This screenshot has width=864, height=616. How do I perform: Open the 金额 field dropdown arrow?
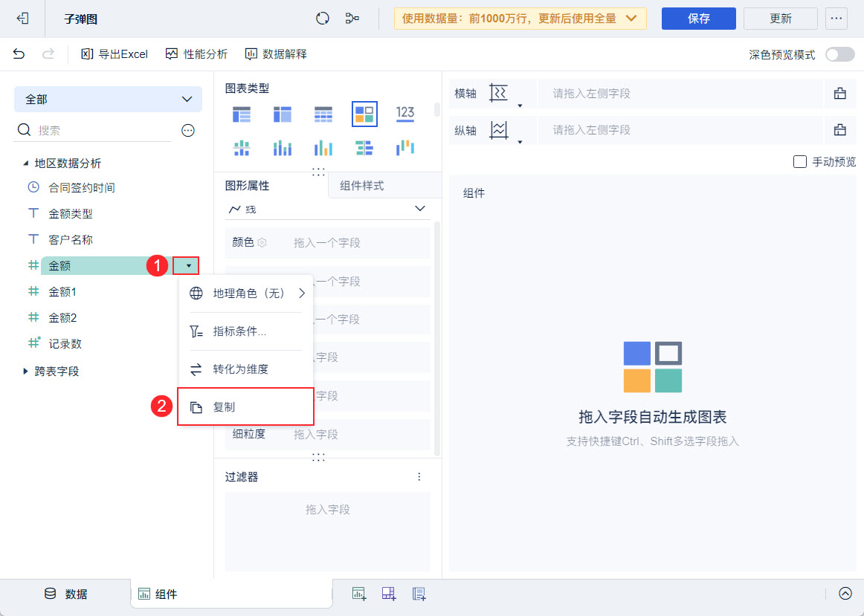tap(188, 266)
